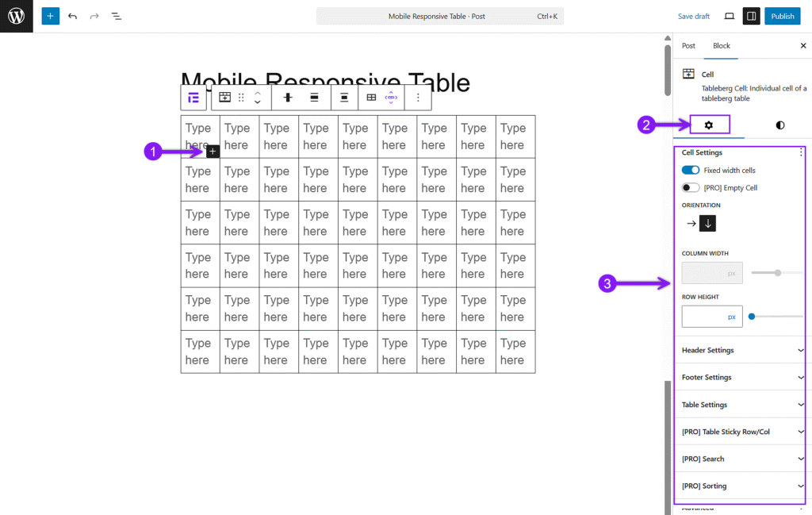
Task: Switch to the Post tab
Action: [x=688, y=45]
